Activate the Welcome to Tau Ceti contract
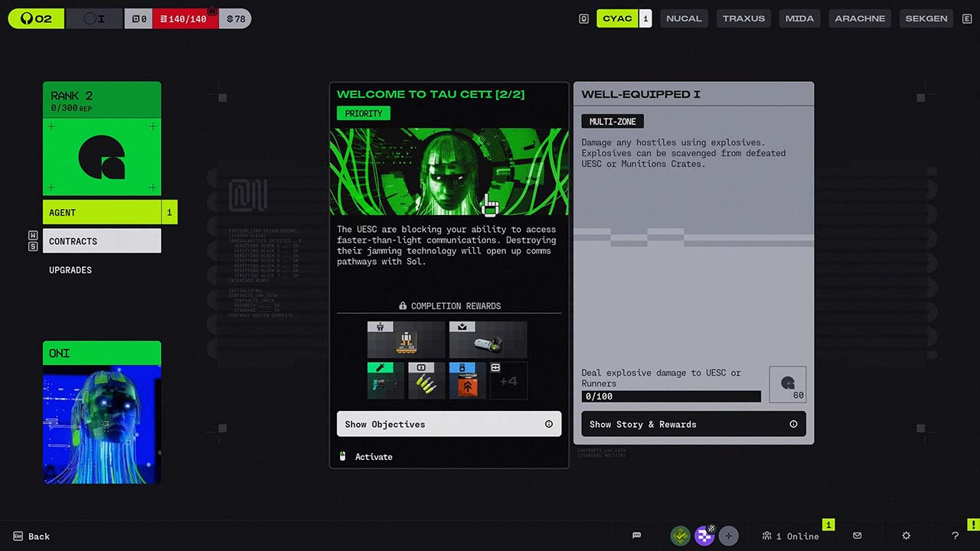Image resolution: width=980 pixels, height=551 pixels. [374, 457]
